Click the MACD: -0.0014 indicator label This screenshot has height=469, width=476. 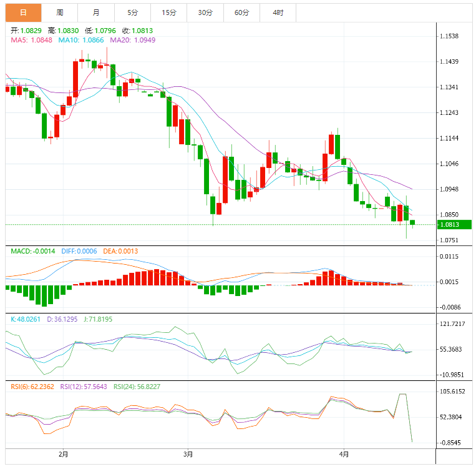click(x=33, y=252)
